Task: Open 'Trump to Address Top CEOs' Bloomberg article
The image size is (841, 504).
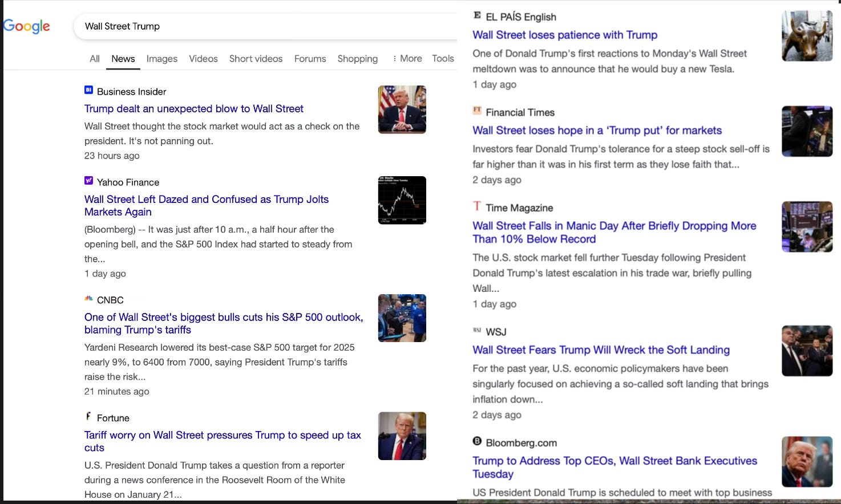Action: tap(614, 467)
